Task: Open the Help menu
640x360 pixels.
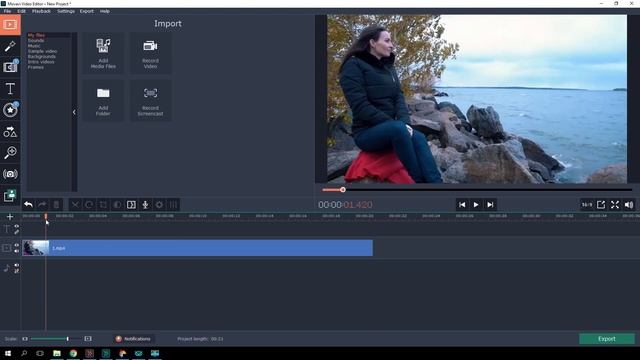Action: pyautogui.click(x=105, y=11)
